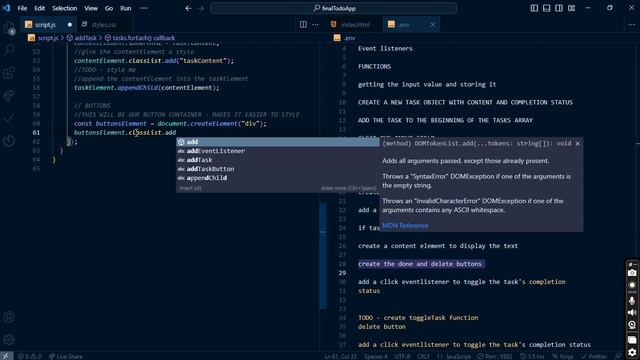Toggle the bottom panel visibility
Image resolution: width=640 pixels, height=360 pixels.
pyautogui.click(x=547, y=8)
